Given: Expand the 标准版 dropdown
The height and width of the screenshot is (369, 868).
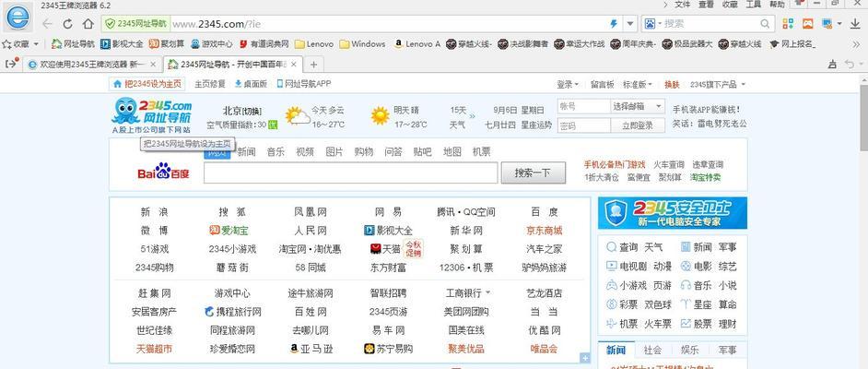Looking at the screenshot, I should pos(638,85).
